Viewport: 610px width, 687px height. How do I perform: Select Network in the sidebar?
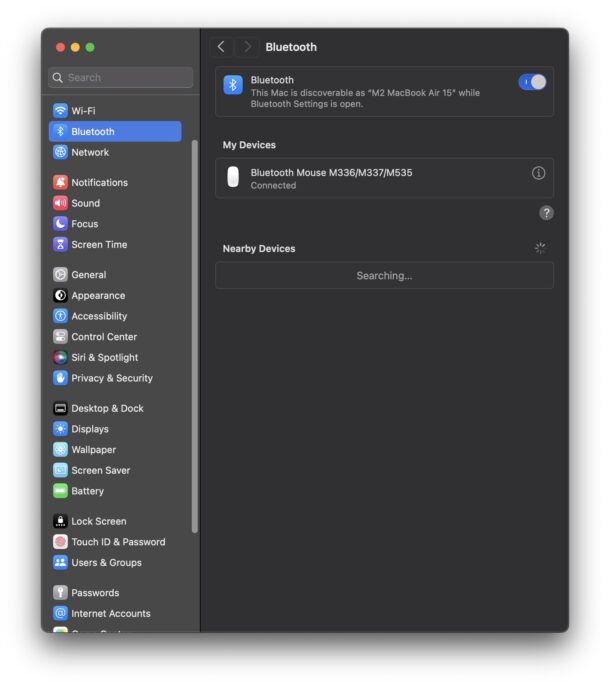click(x=90, y=152)
